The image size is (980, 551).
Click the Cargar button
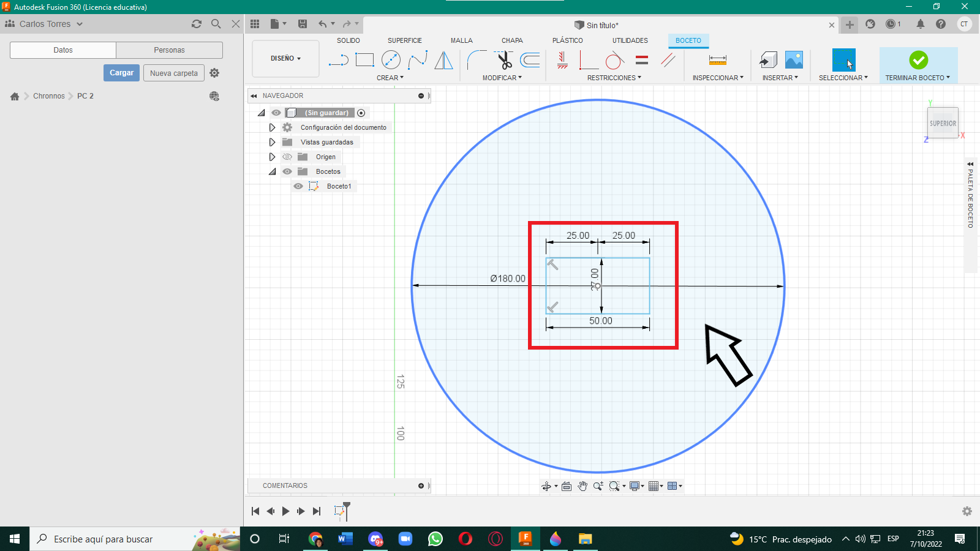(121, 73)
